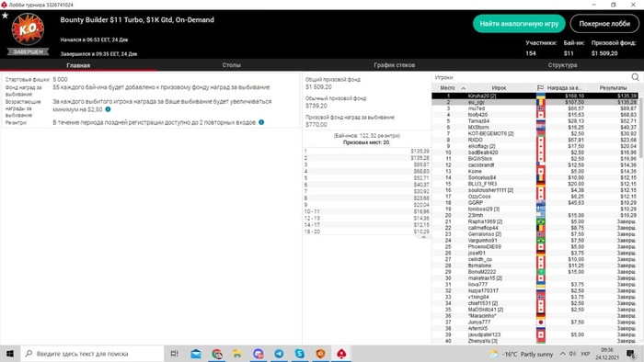Open info tooltip next to re-entry description
The width and height of the screenshot is (644, 362).
[261, 122]
